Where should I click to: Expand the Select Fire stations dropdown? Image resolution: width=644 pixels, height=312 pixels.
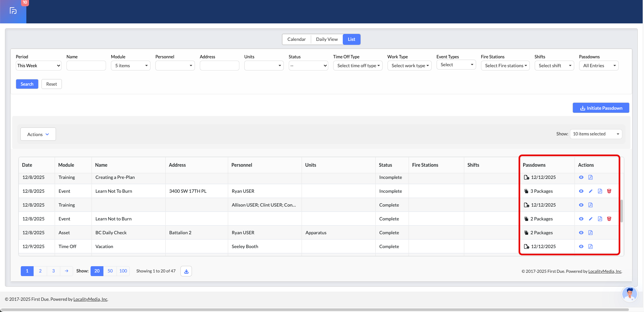505,66
